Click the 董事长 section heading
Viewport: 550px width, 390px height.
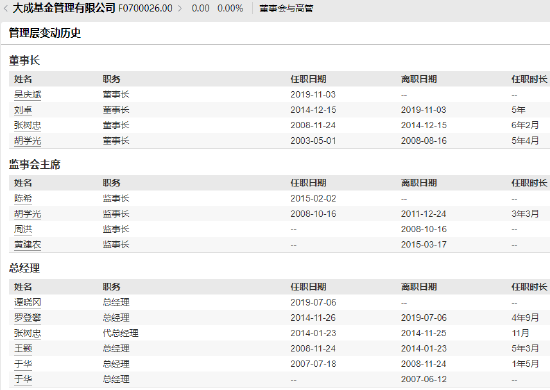click(24, 60)
